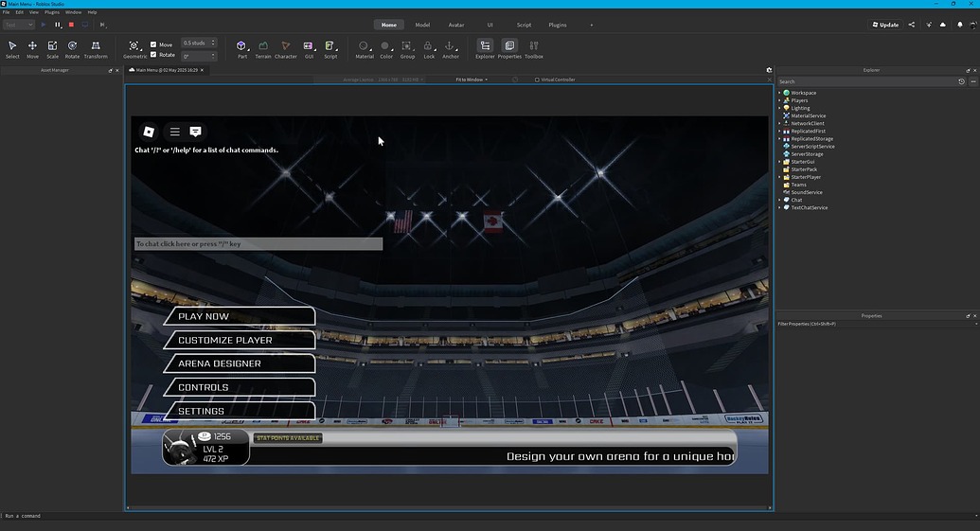This screenshot has height=531, width=980.
Task: Expand the TextChatService node
Action: (x=779, y=207)
